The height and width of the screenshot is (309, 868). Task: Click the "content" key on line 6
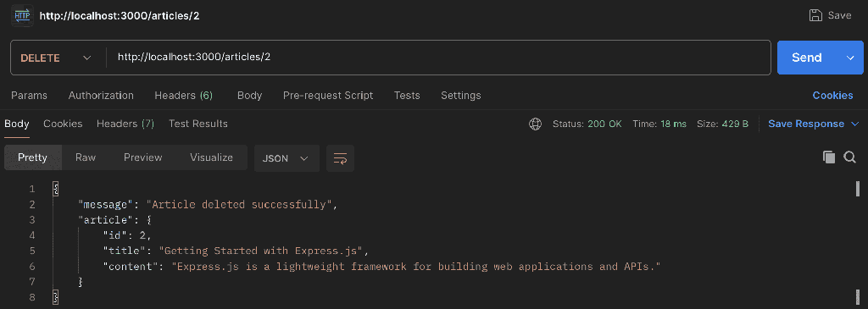point(131,267)
